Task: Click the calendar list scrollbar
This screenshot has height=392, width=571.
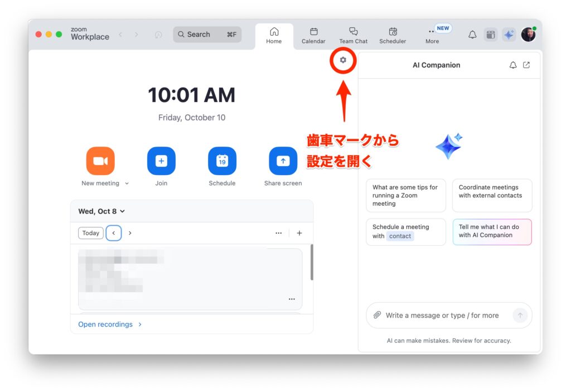Action: pyautogui.click(x=311, y=262)
